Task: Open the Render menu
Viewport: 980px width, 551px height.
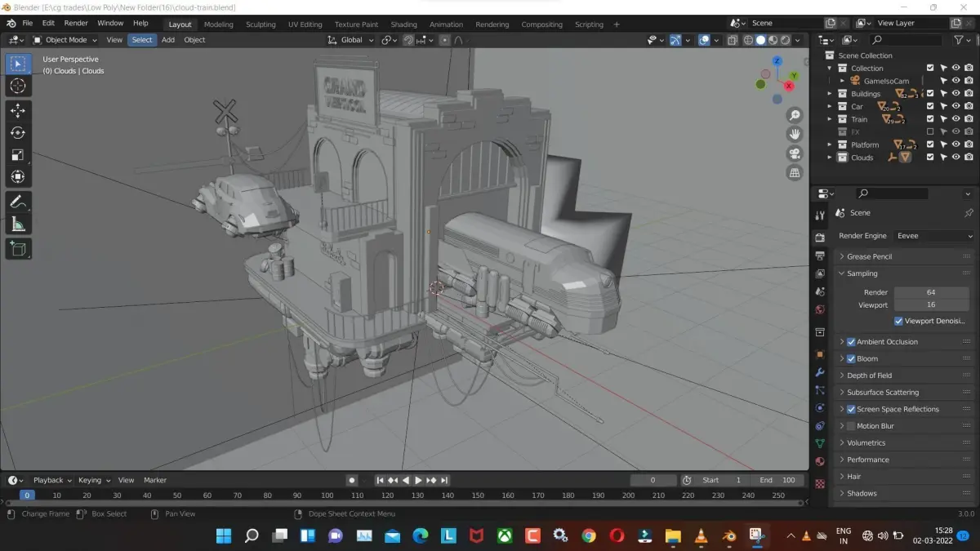Action: click(76, 24)
